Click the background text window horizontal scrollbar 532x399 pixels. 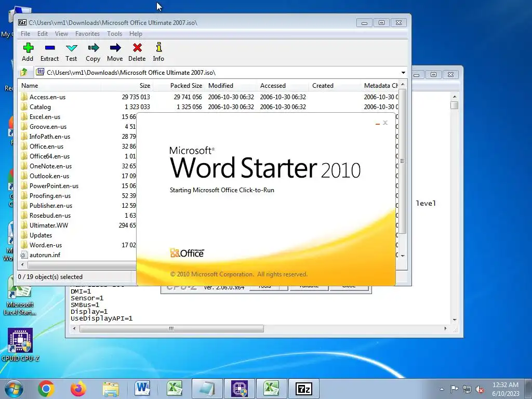pos(171,328)
